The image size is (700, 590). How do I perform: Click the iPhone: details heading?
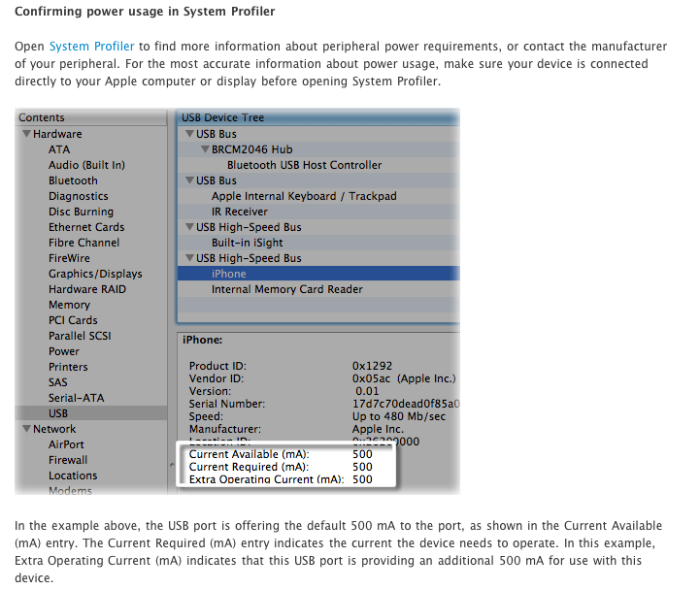[202, 340]
